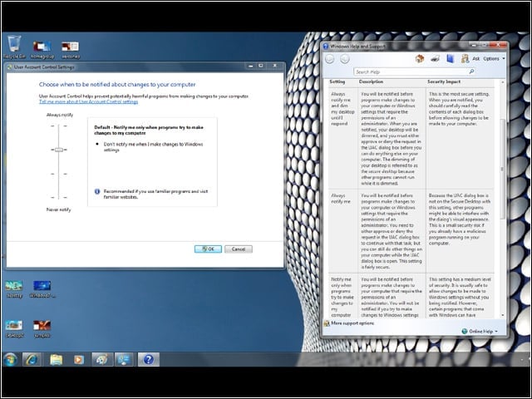Close the User Account Control Settings window
The height and width of the screenshot is (399, 532).
(x=275, y=66)
